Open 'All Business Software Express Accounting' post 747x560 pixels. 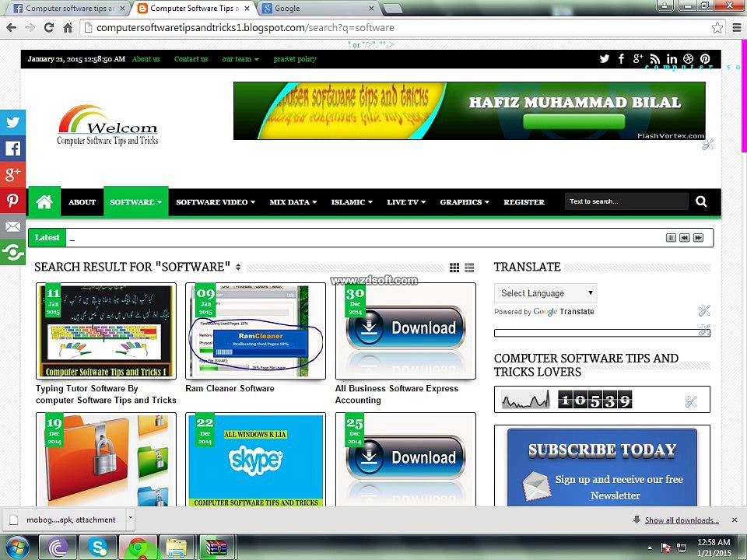(x=396, y=394)
